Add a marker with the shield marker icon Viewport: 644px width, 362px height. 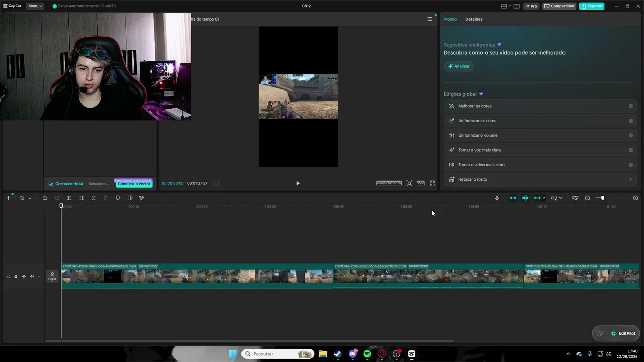click(118, 198)
